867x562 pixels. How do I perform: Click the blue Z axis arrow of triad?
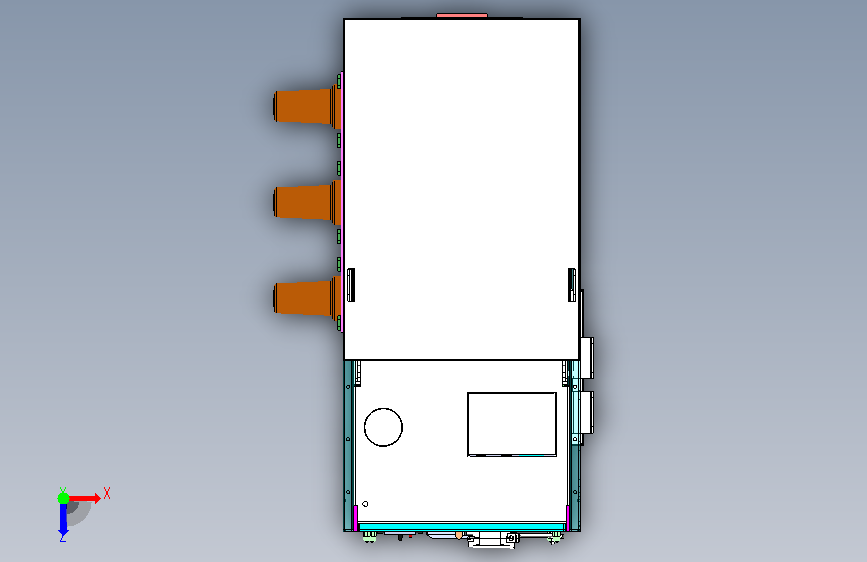pyautogui.click(x=63, y=521)
